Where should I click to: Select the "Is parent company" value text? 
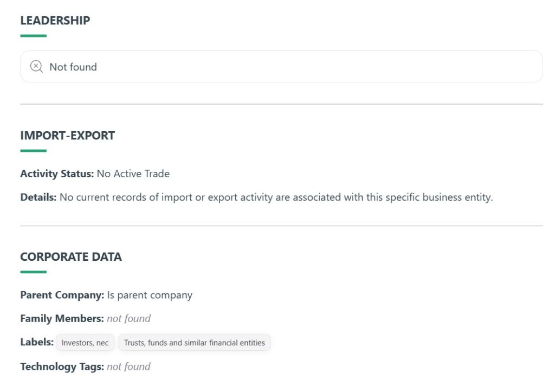[150, 295]
